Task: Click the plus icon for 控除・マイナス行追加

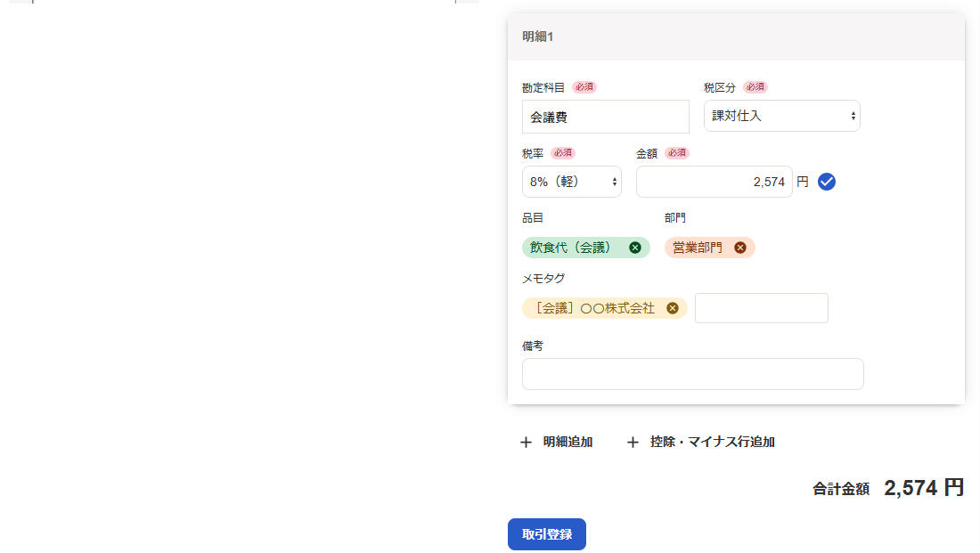Action: 633,443
